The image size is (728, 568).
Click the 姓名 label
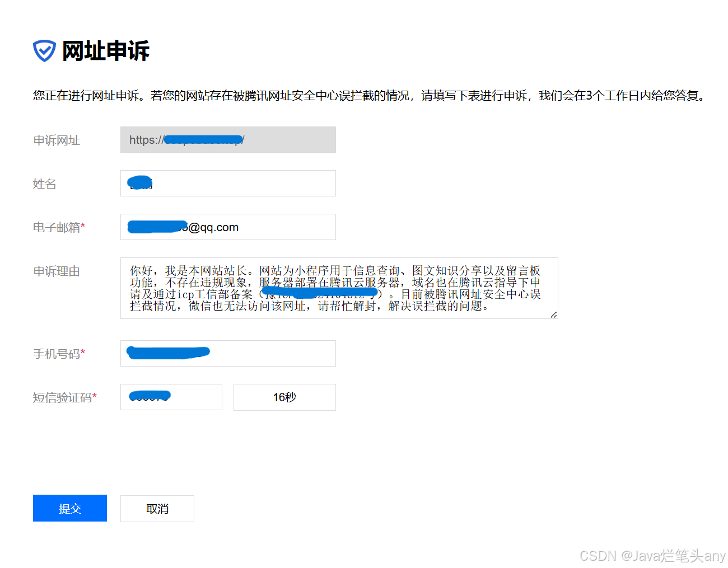(45, 184)
